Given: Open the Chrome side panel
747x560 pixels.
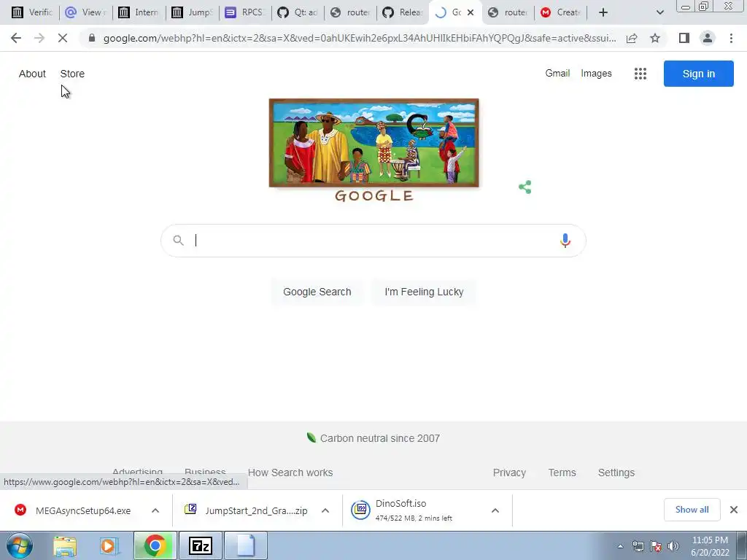Looking at the screenshot, I should tap(684, 38).
